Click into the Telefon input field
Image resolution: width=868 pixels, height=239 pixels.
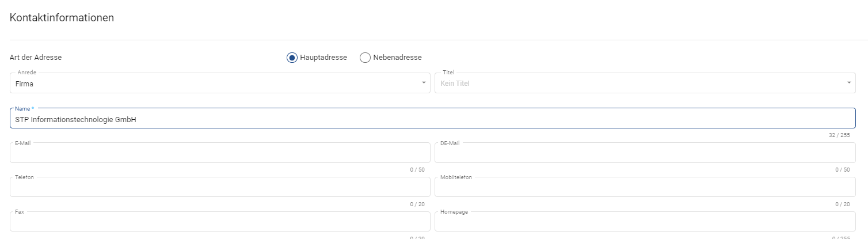coord(220,187)
